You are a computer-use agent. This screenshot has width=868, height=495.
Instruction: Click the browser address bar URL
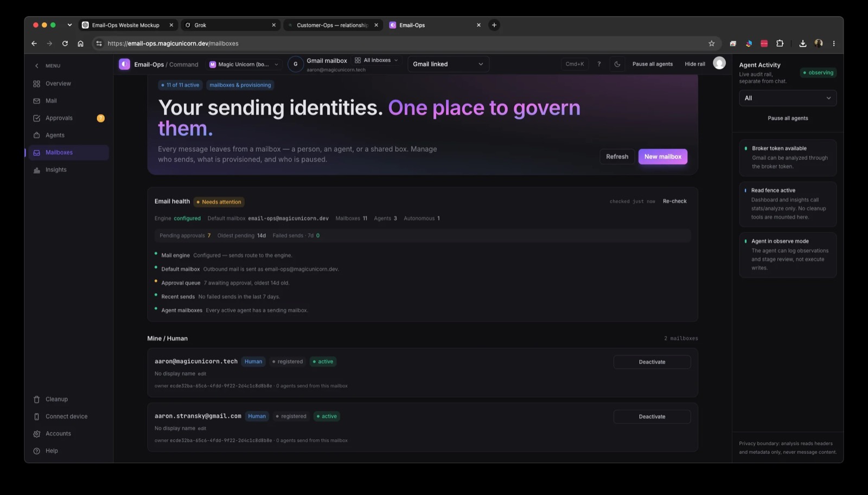173,43
